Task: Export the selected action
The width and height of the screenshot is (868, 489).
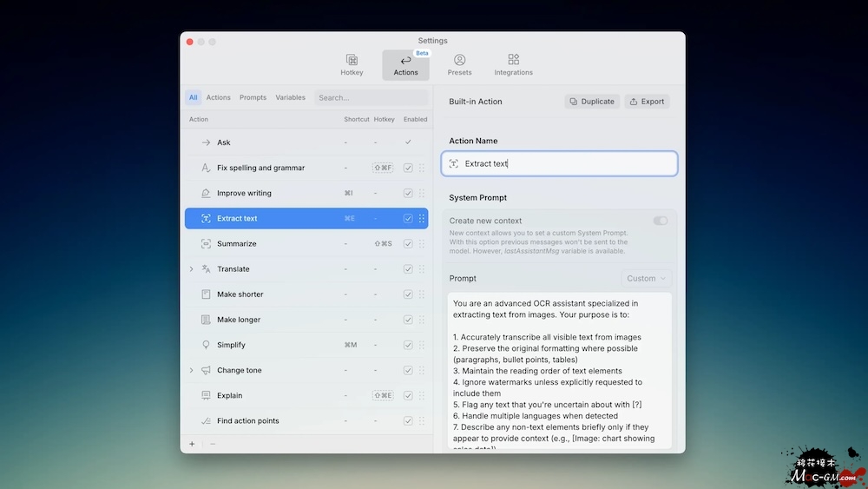Action: (x=648, y=102)
